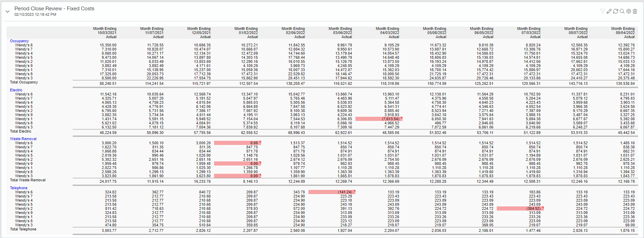Select column header Month Ending 06/05/2022
This screenshot has height=238, width=644.
[x=481, y=33]
